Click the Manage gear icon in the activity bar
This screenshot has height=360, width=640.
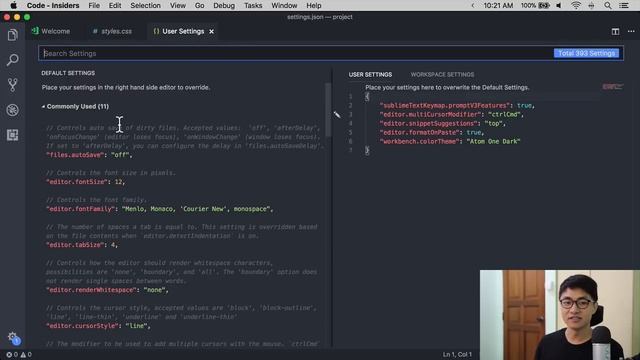(x=13, y=338)
